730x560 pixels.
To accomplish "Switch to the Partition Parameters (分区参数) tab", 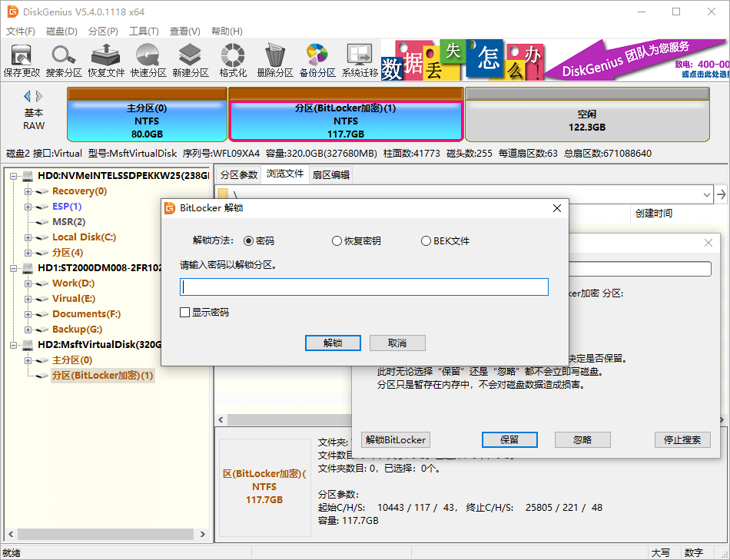I will click(x=239, y=174).
